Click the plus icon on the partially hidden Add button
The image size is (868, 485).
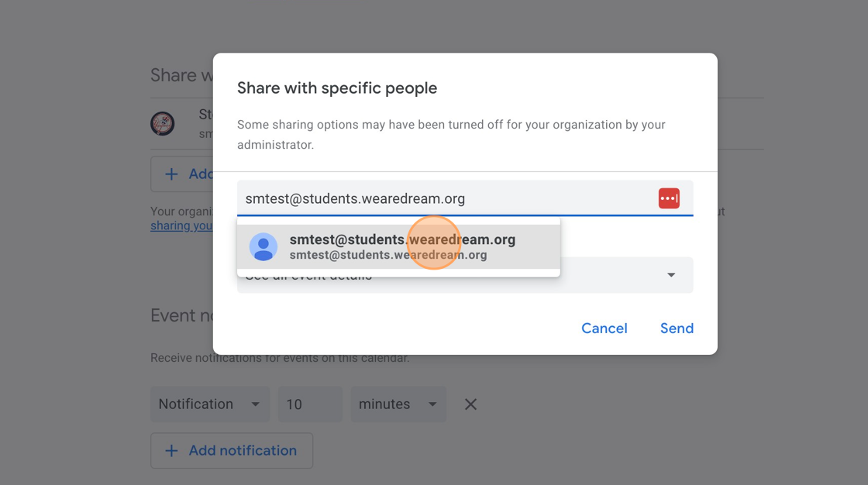click(171, 174)
